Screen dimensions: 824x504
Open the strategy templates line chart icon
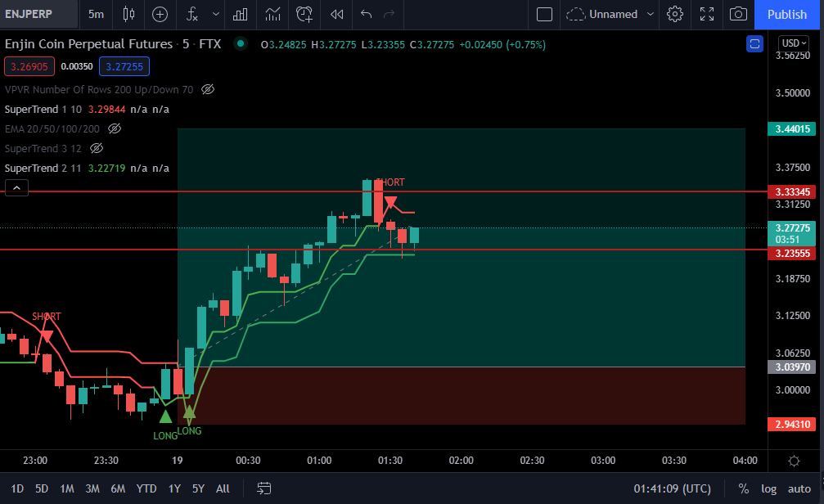[x=272, y=14]
